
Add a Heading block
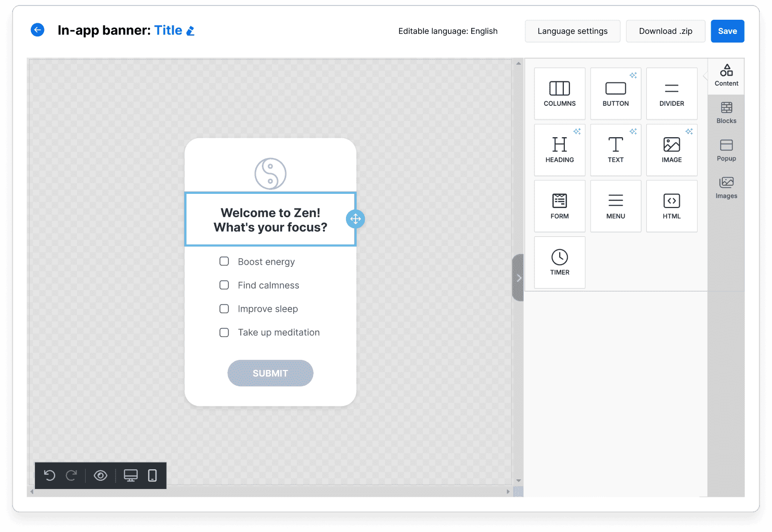(560, 150)
